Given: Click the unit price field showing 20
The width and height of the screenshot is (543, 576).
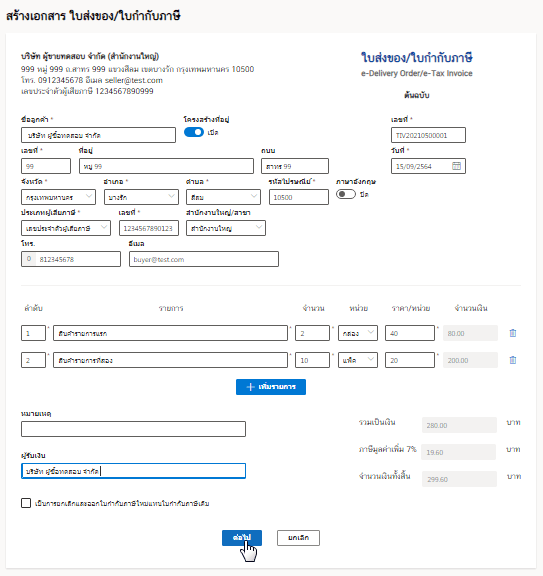Looking at the screenshot, I should point(410,360).
